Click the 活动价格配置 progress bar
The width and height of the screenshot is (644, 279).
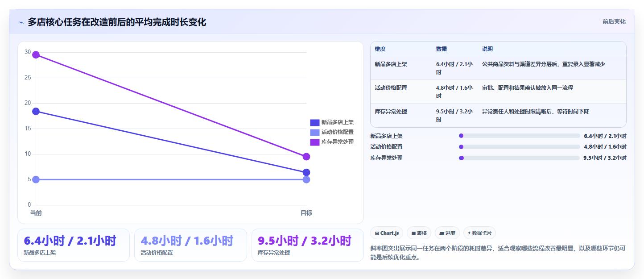[519, 147]
